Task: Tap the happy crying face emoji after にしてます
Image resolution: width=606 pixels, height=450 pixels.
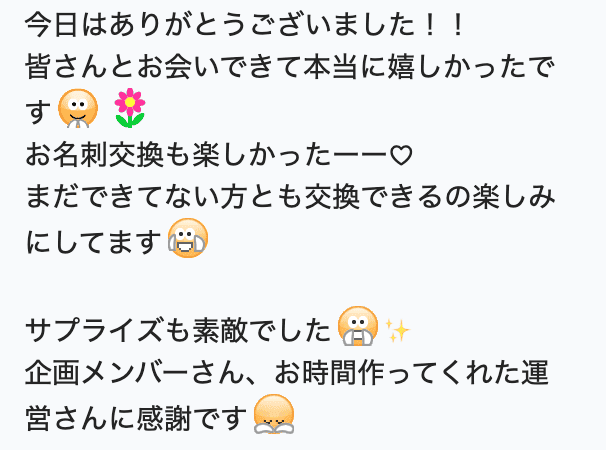Action: [188, 238]
